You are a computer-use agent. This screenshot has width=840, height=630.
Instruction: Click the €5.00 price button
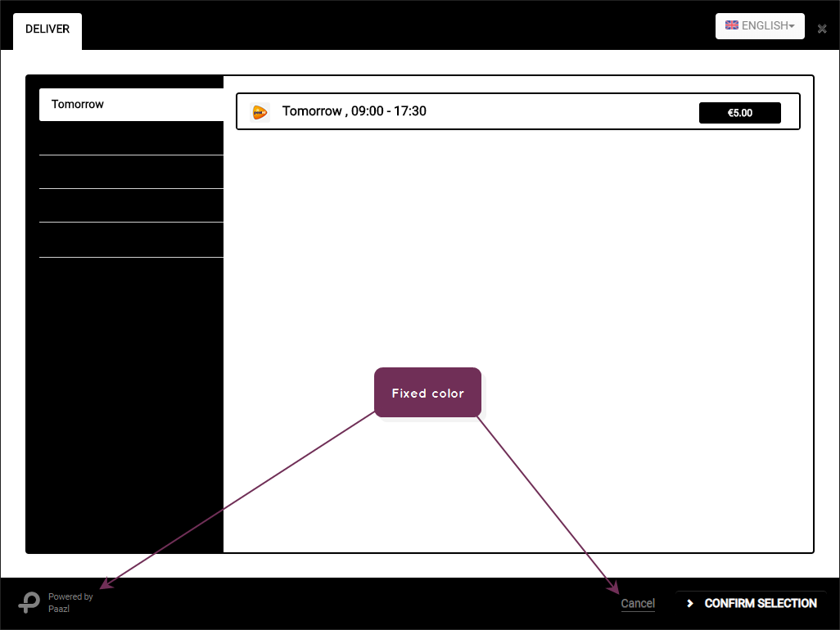coord(739,113)
